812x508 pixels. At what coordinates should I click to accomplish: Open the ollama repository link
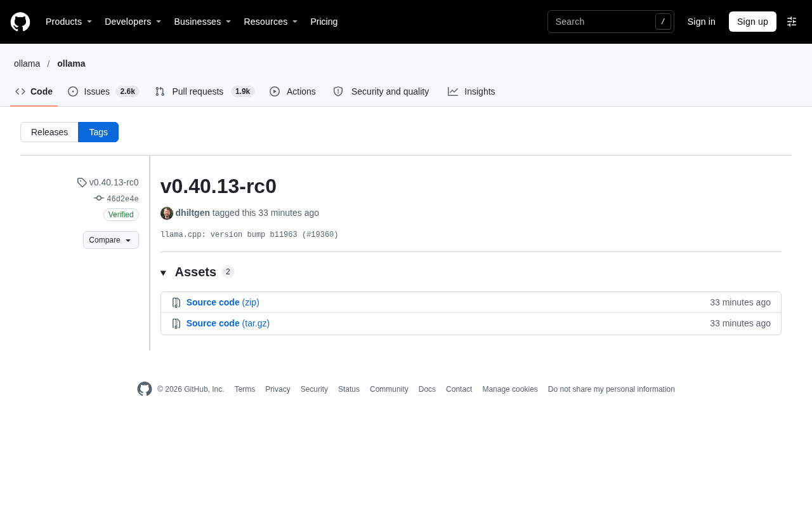pos(71,63)
